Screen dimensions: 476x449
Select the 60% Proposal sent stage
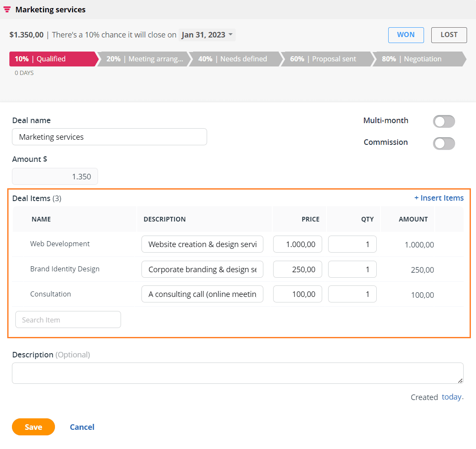point(324,59)
